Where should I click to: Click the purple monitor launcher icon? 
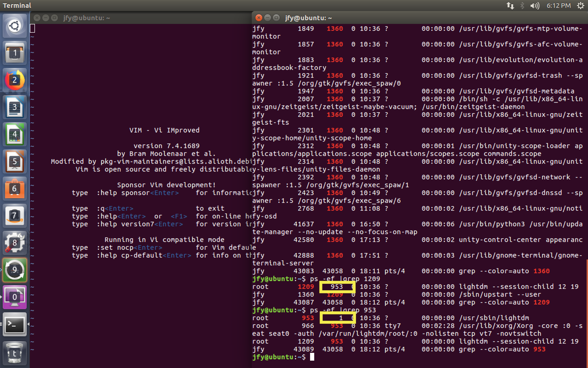click(14, 297)
